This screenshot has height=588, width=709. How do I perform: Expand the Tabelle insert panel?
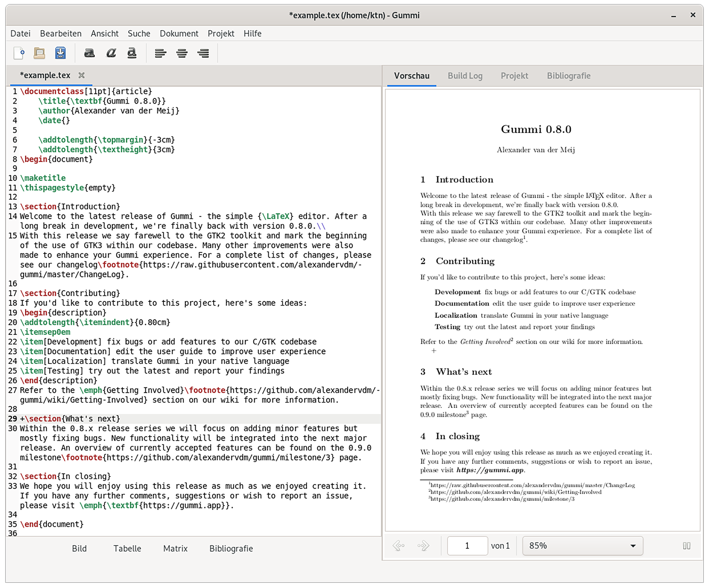pos(127,549)
